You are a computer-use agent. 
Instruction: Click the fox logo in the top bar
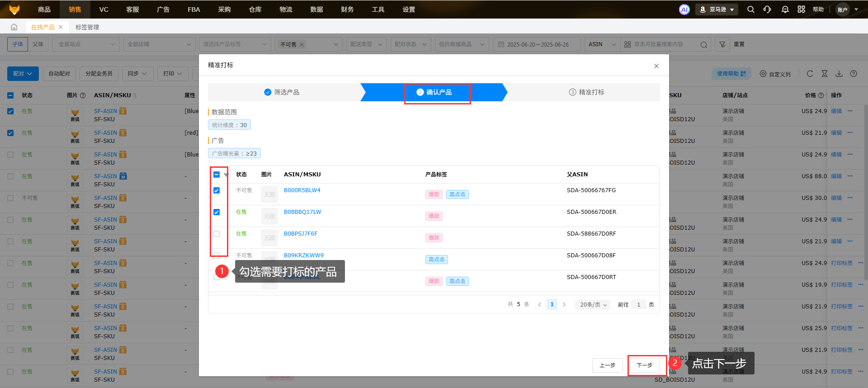click(x=14, y=9)
